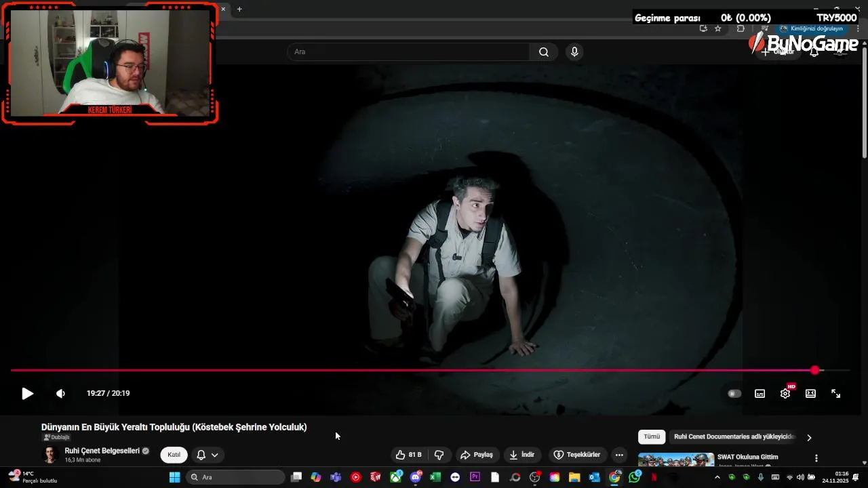
Task: Switch to theater mode view
Action: coord(810,394)
